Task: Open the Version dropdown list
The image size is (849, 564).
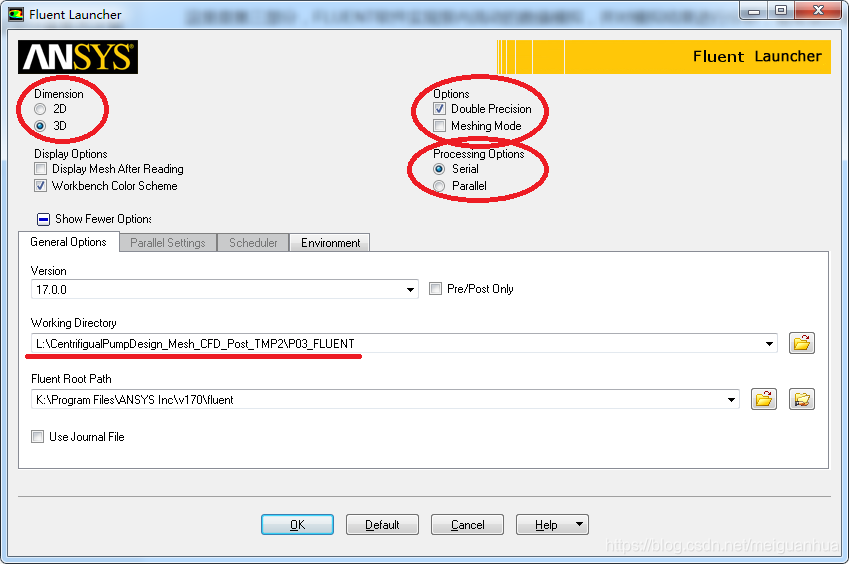Action: point(410,290)
